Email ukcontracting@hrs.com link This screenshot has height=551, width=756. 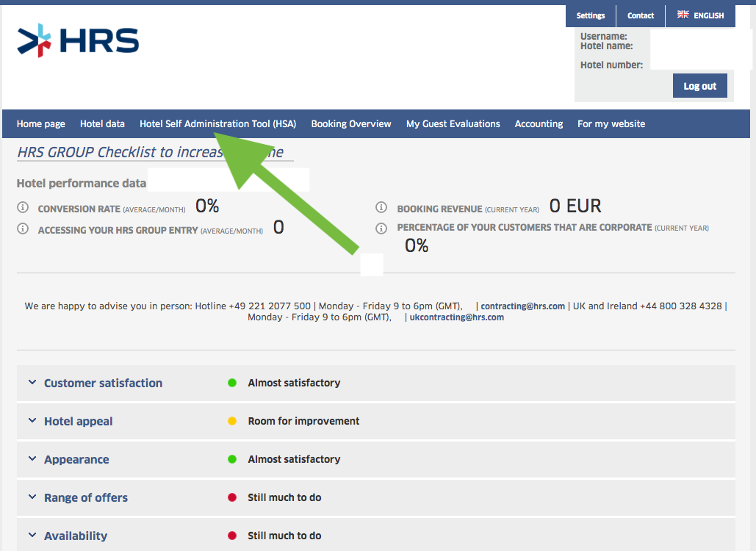click(x=456, y=317)
